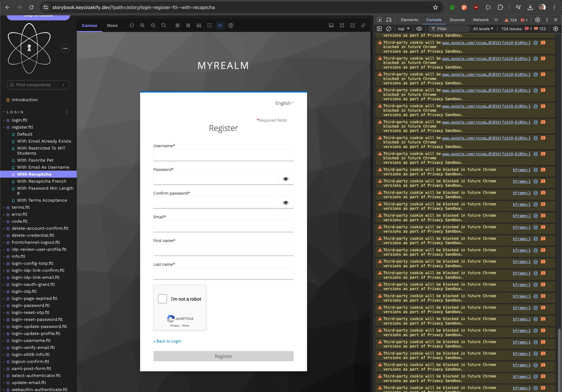Click the measure ruler toolbar icon

pyautogui.click(x=199, y=25)
